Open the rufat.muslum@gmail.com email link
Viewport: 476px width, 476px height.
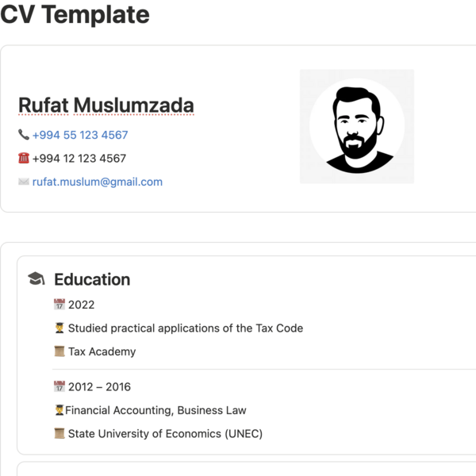point(98,182)
